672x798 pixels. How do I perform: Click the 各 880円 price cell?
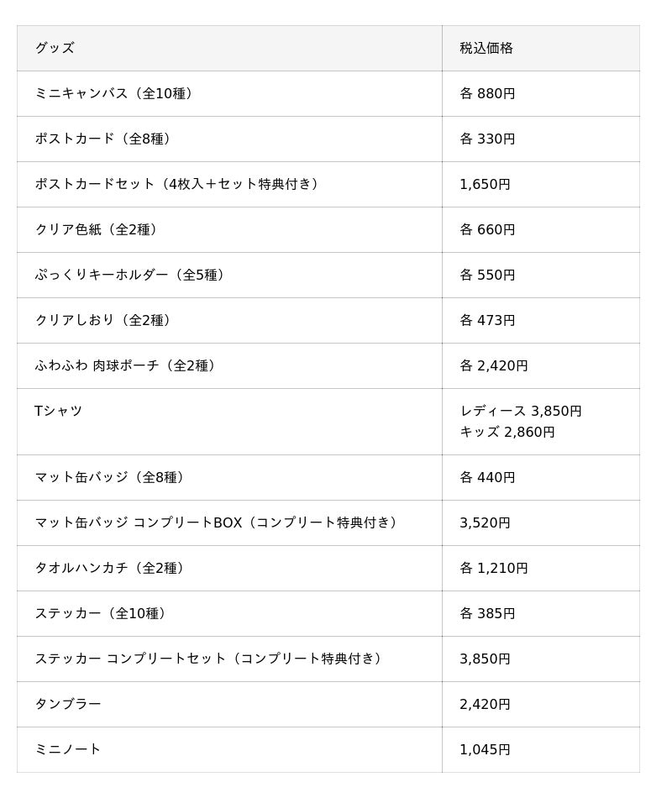[541, 93]
